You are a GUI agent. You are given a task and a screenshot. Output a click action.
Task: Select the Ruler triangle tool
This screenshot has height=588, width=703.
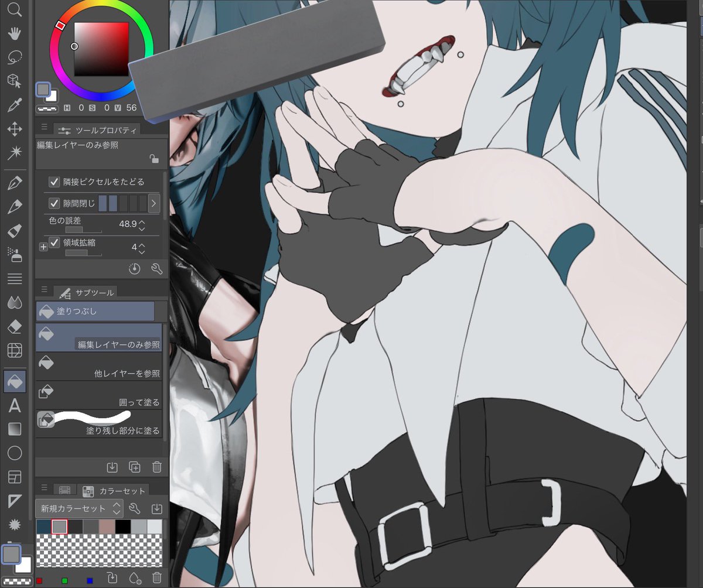click(x=15, y=501)
